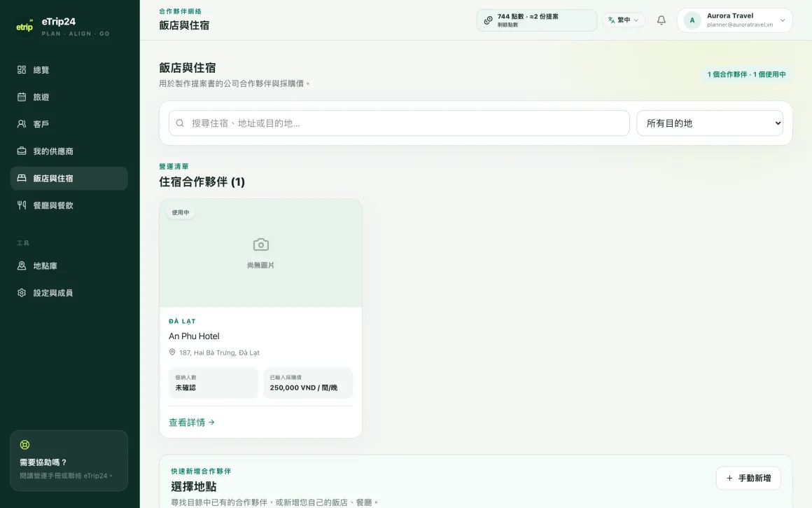The width and height of the screenshot is (812, 508).
Task: Open the 客戶 page
Action: (x=69, y=124)
